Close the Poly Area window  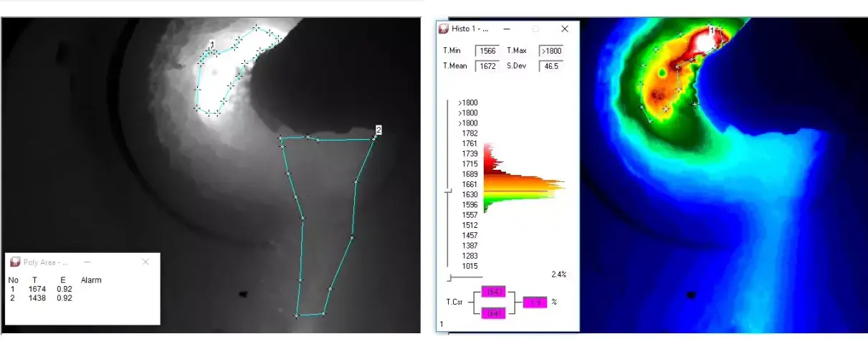(146, 262)
